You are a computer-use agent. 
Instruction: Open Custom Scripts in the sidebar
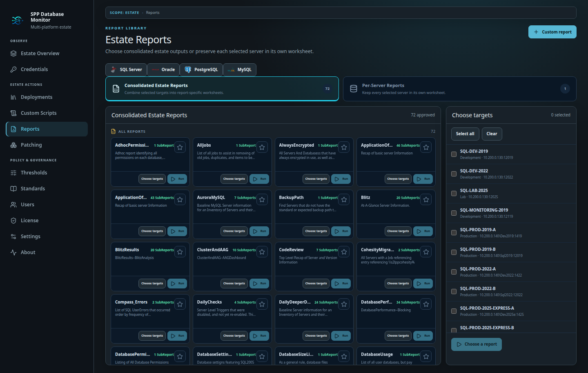47,113
